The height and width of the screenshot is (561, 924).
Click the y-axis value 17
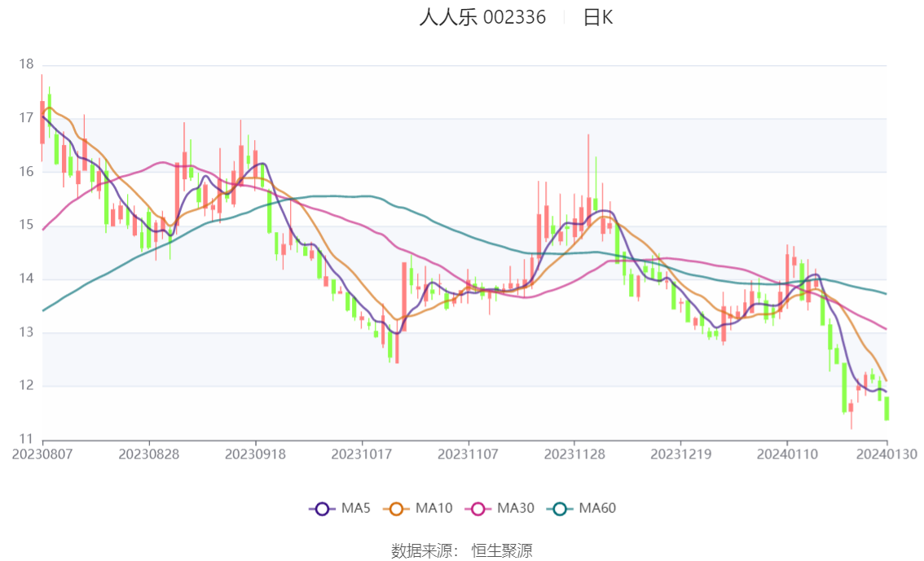pos(26,118)
